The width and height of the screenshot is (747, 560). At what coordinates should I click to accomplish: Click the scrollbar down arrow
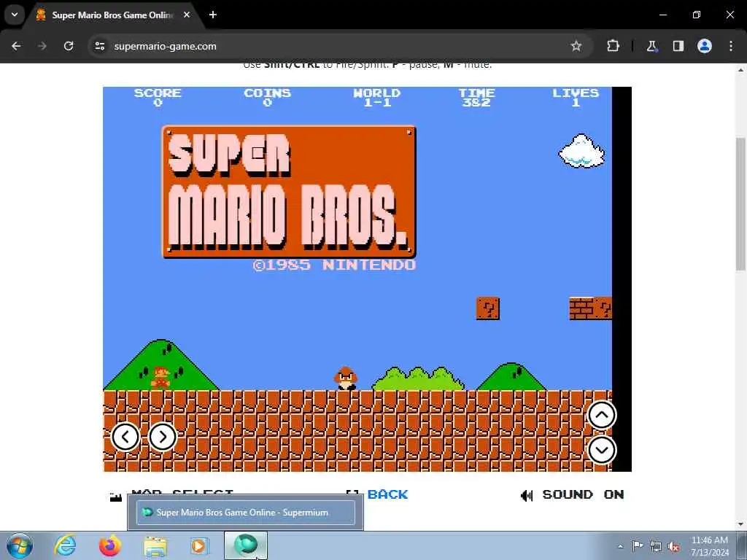741,524
